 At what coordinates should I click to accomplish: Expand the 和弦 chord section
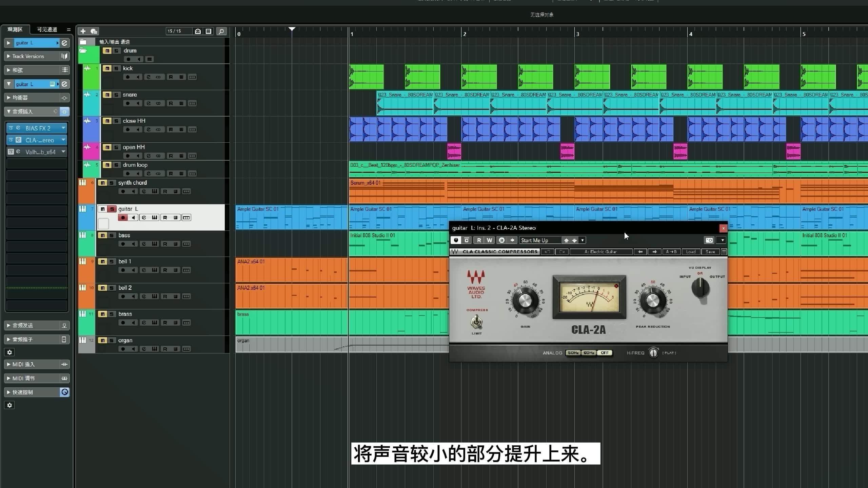[8, 70]
